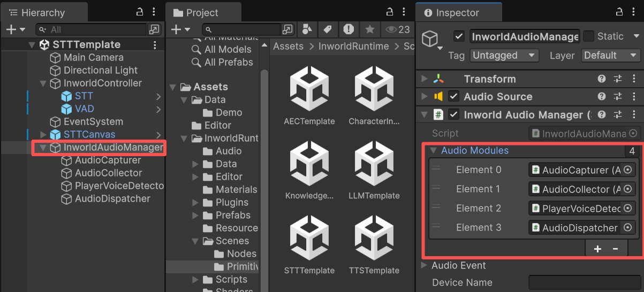Click the Hierarchy panel lock icon
Screen dimensions: 644x292
139,12
